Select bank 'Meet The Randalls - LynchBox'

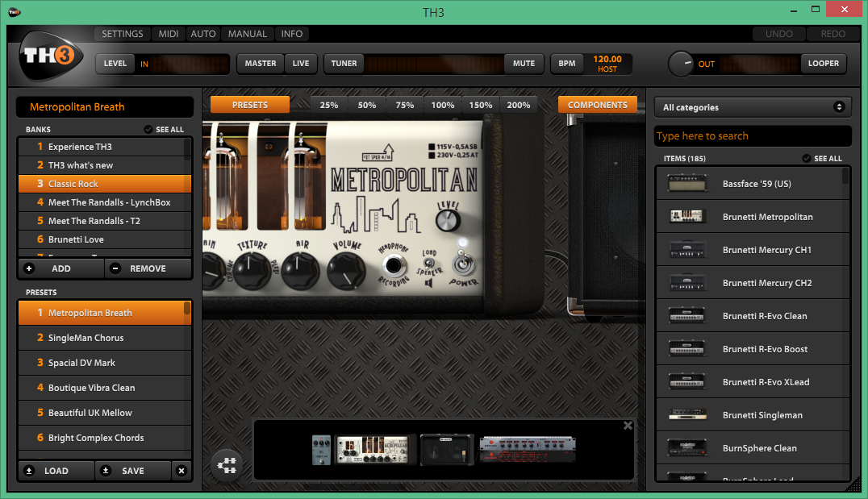click(105, 202)
